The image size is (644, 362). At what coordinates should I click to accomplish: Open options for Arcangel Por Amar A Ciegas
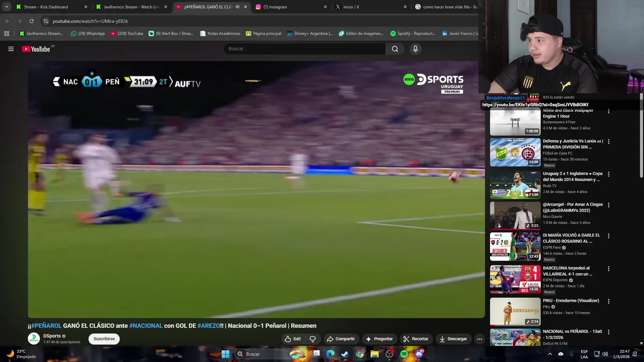608,205
